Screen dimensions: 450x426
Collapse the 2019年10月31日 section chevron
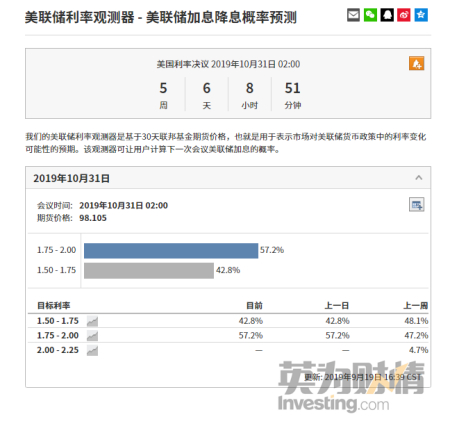click(419, 178)
